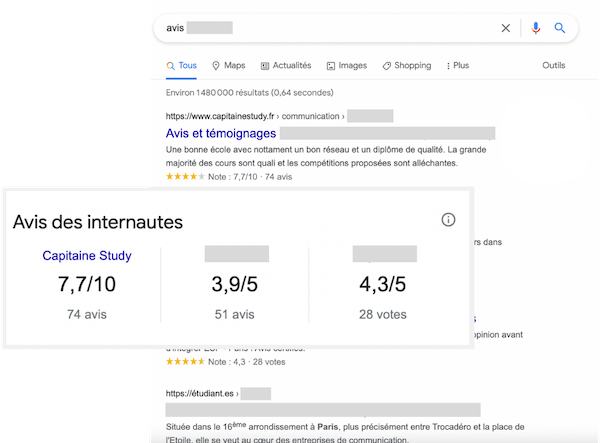Image resolution: width=600 pixels, height=443 pixels.
Task: Click 'Note : 4,3 · 28 votes' snippet
Action: (x=246, y=362)
